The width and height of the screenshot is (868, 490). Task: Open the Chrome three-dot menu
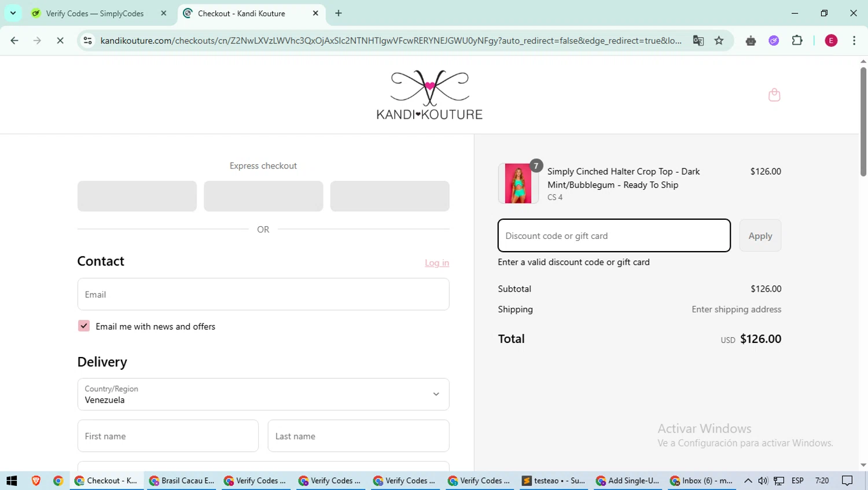[854, 40]
